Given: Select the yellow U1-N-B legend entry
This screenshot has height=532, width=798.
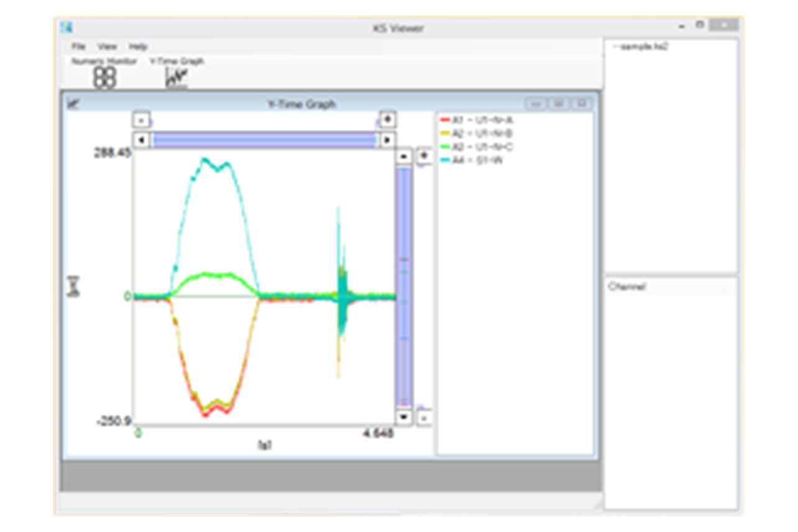Looking at the screenshot, I should point(476,134).
